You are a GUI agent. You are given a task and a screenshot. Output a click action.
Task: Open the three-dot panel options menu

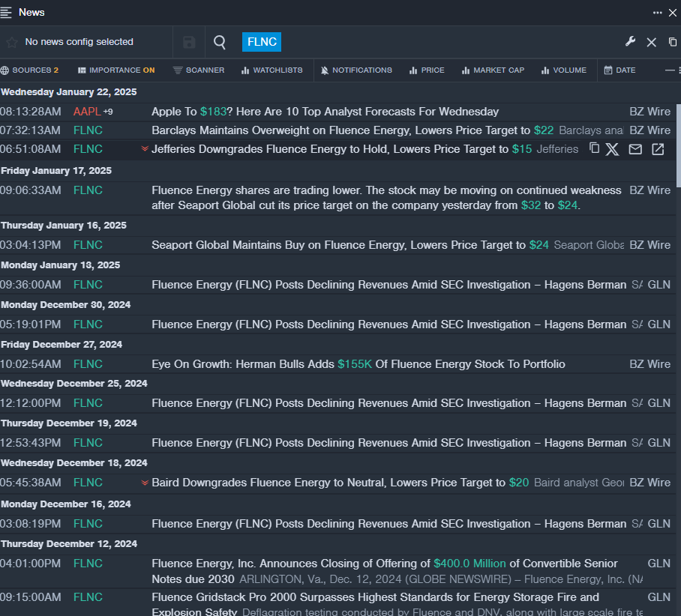657,12
